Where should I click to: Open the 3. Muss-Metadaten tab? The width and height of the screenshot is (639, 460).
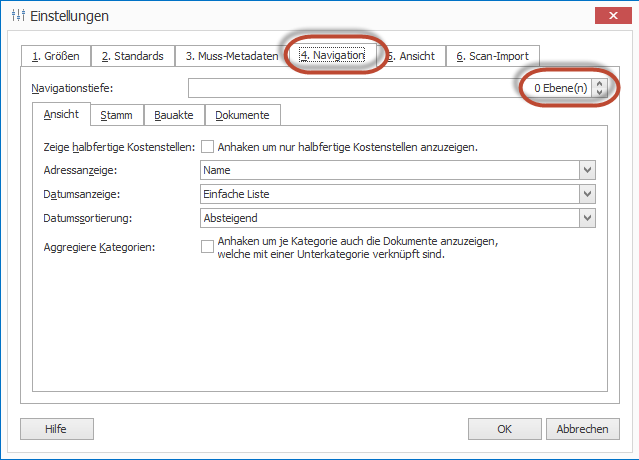pyautogui.click(x=231, y=56)
